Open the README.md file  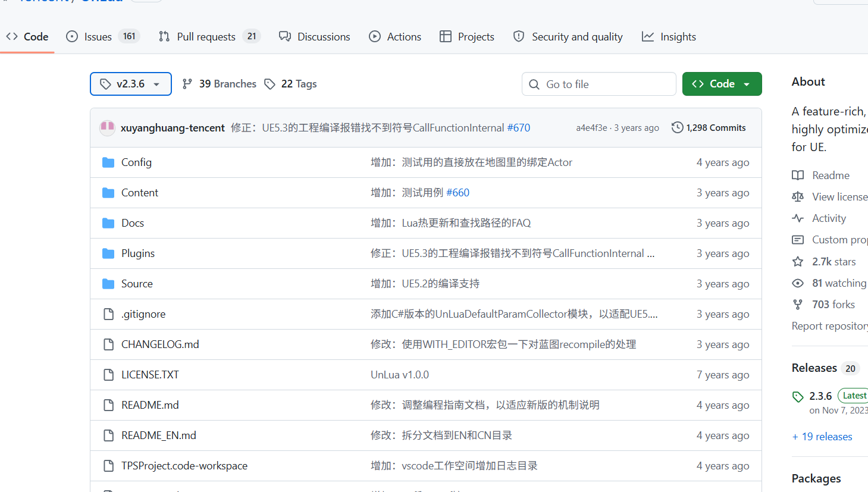pyautogui.click(x=150, y=405)
